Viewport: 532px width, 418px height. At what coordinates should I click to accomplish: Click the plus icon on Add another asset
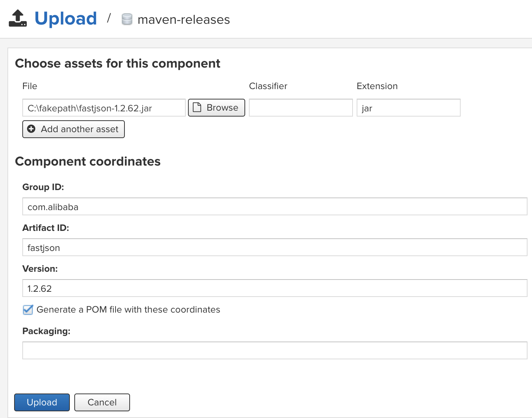32,129
